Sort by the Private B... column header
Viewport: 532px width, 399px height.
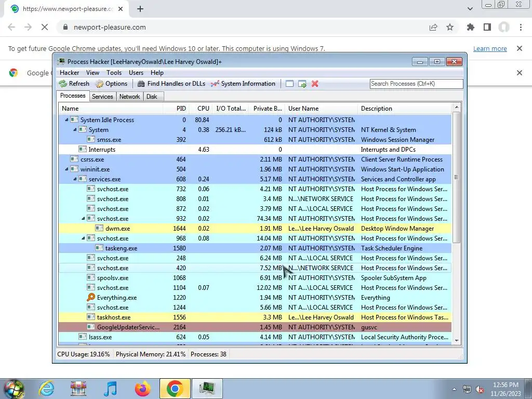[x=267, y=109]
